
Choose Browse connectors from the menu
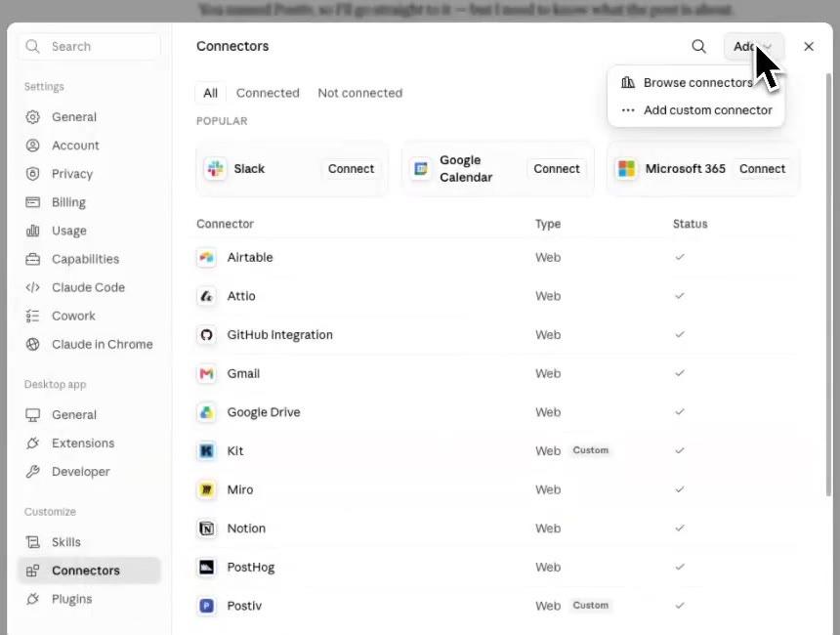click(695, 82)
